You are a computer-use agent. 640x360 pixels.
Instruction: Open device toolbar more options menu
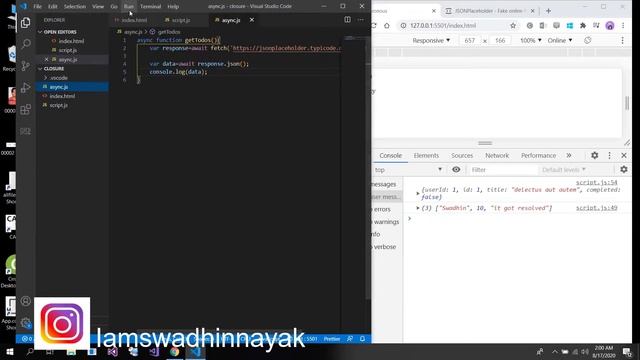point(622,40)
